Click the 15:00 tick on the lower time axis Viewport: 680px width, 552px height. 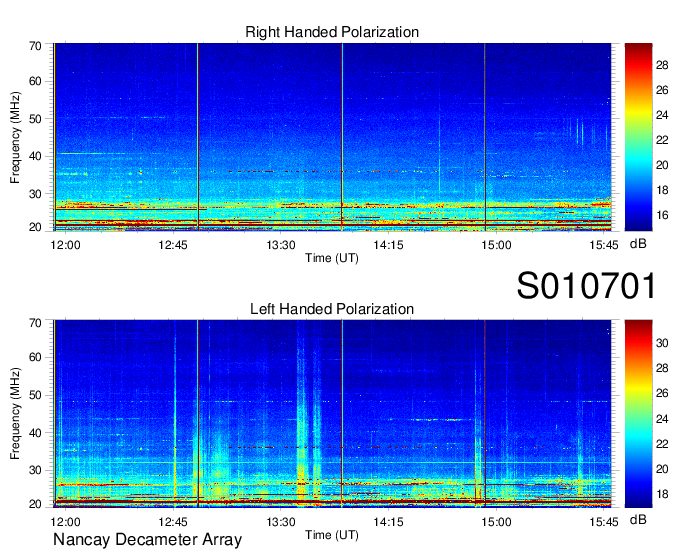497,522
